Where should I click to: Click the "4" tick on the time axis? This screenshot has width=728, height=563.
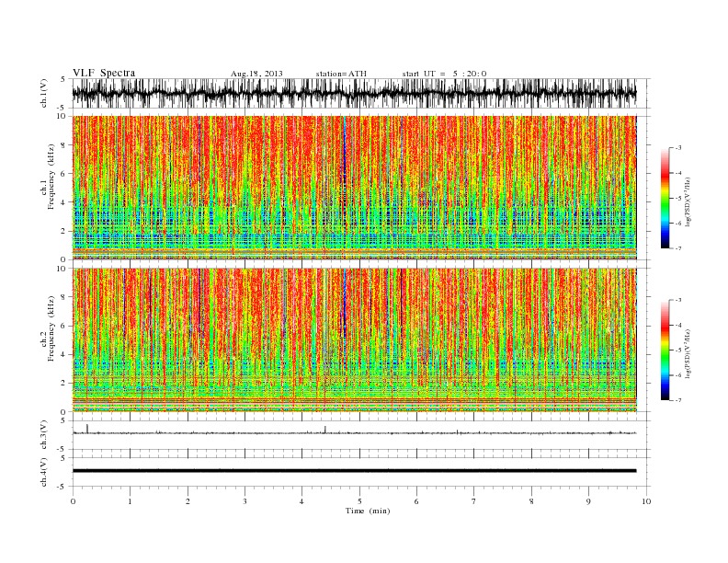301,501
